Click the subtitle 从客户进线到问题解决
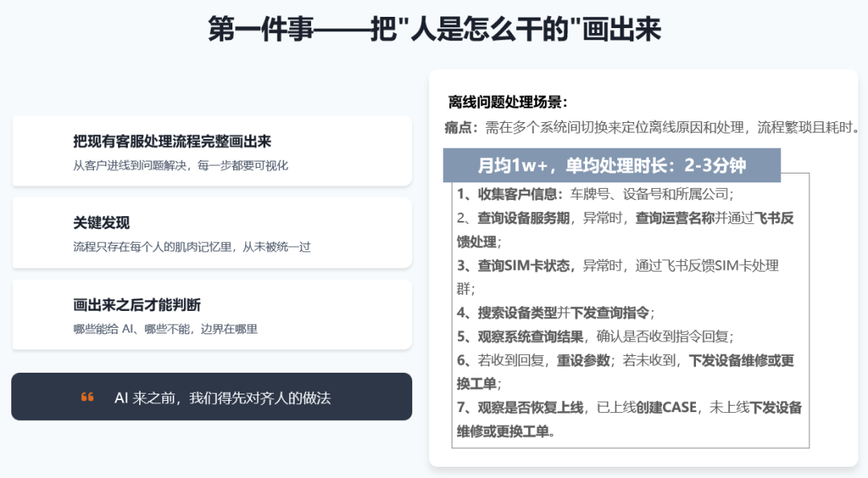The width and height of the screenshot is (868, 478). (x=180, y=165)
